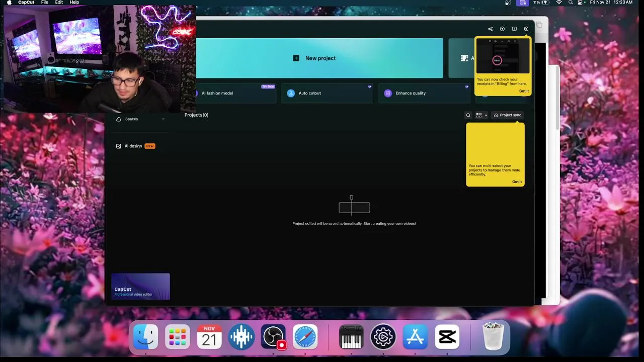Click the battery 11% indicator
The width and height of the screenshot is (644, 362).
[x=541, y=3]
